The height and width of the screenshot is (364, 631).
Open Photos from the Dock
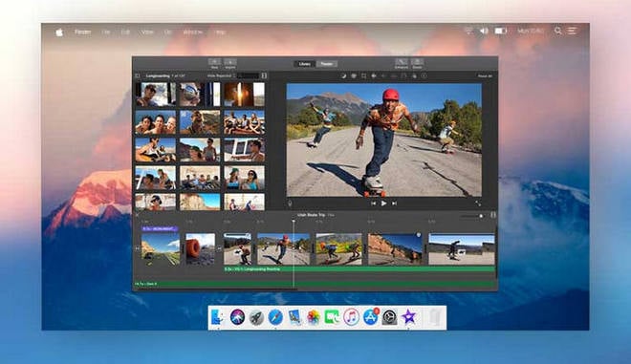click(x=314, y=317)
